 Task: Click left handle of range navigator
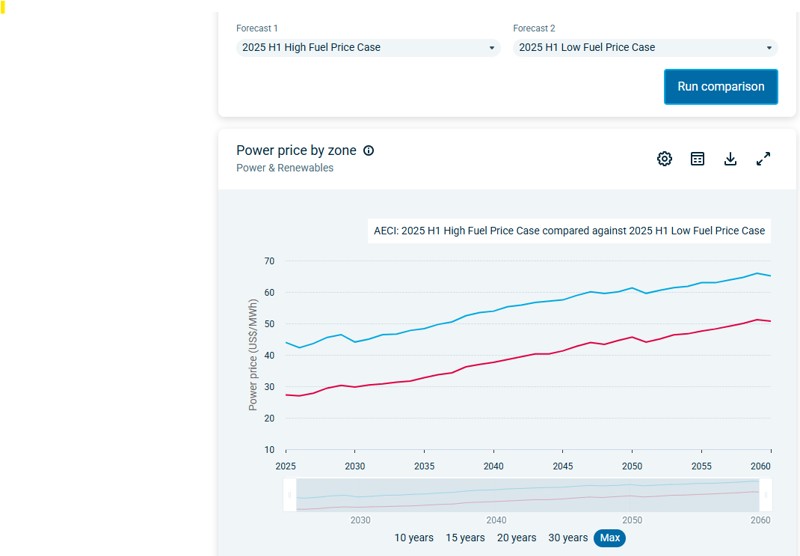click(x=290, y=494)
